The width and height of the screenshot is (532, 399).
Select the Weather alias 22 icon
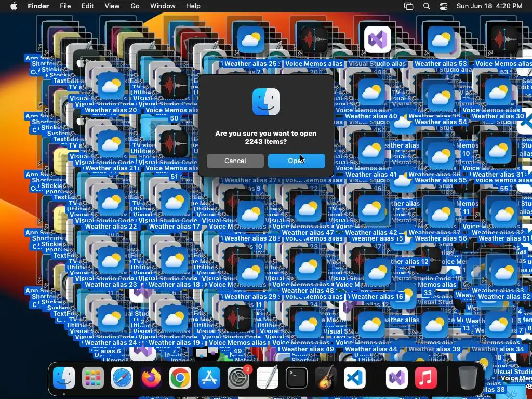tap(111, 203)
